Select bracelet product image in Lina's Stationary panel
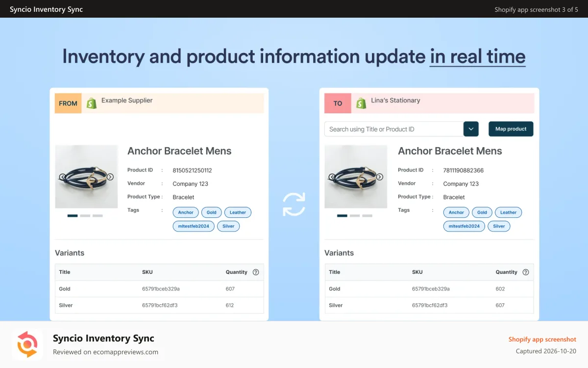This screenshot has width=588, height=368. [x=356, y=177]
